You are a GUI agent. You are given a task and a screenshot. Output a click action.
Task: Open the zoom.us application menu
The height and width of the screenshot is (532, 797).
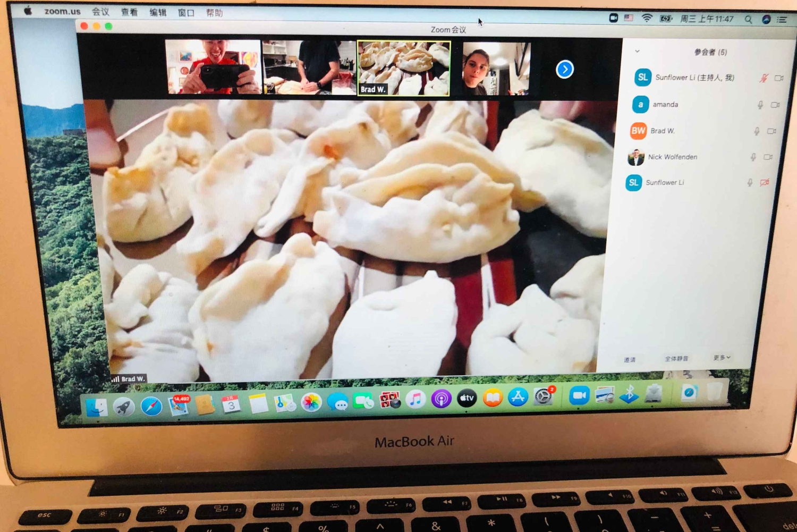[x=62, y=11]
